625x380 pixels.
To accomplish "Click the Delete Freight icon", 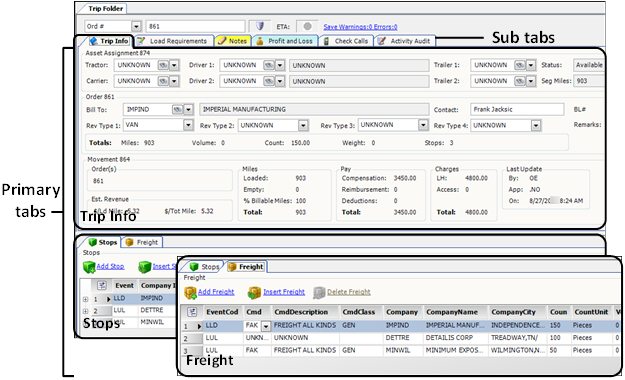I will coord(319,293).
